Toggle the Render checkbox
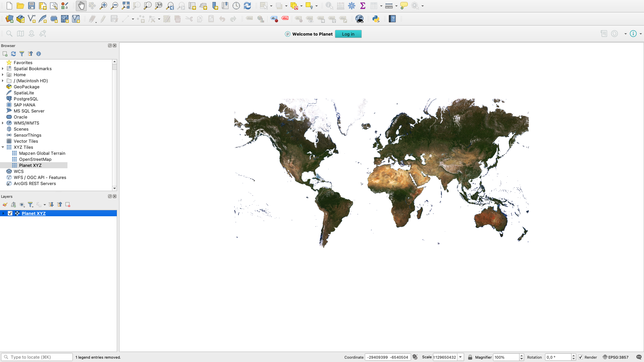 click(581, 357)
